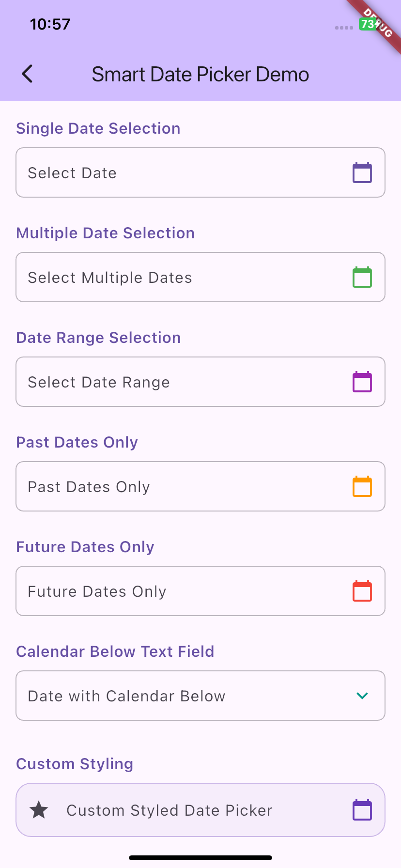
Task: Focus the Select Multiple Dates field
Action: (200, 277)
